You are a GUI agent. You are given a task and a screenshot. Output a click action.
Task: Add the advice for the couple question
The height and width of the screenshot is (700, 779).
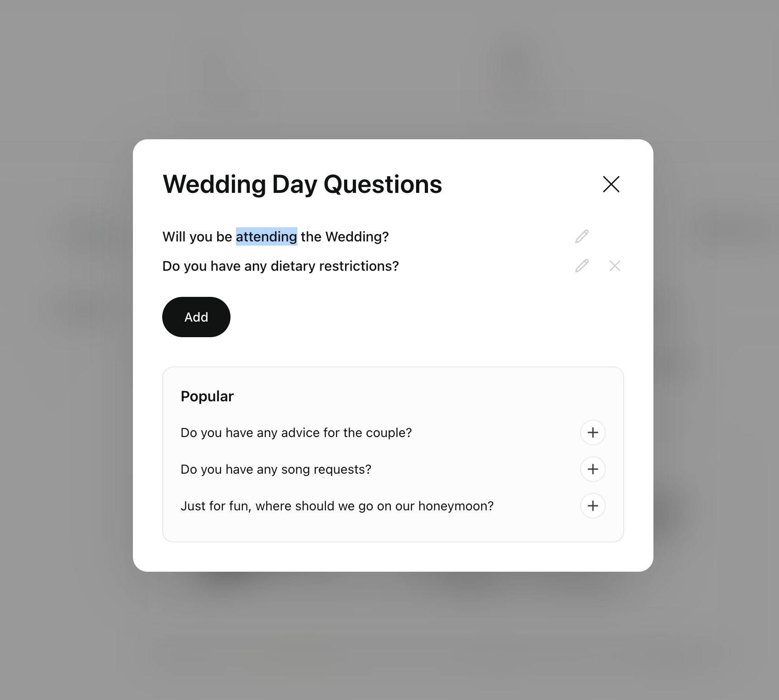592,432
